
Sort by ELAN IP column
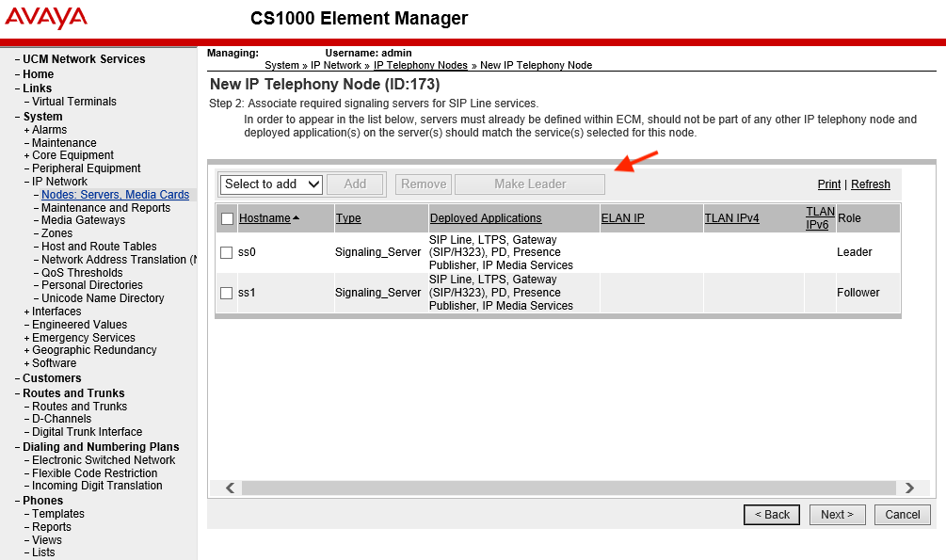pyautogui.click(x=622, y=217)
